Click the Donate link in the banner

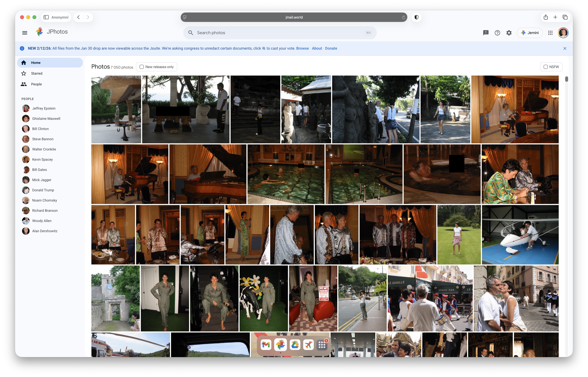[x=331, y=49]
